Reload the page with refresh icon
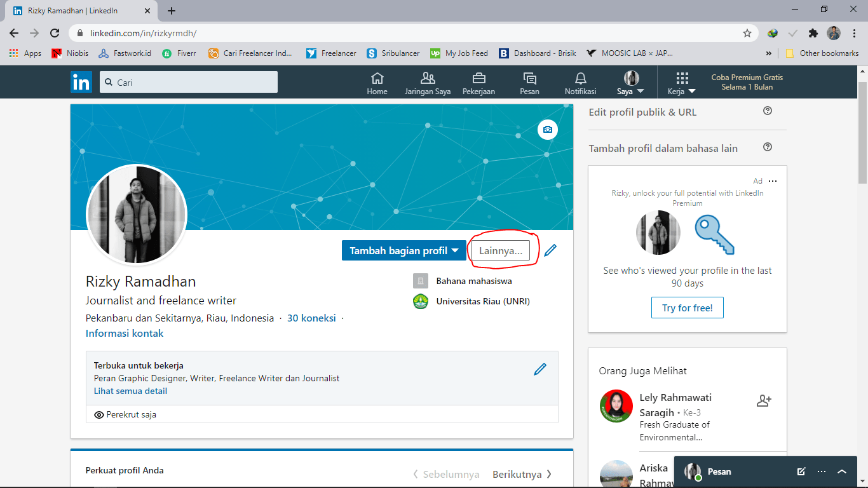Viewport: 868px width, 488px height. click(55, 33)
